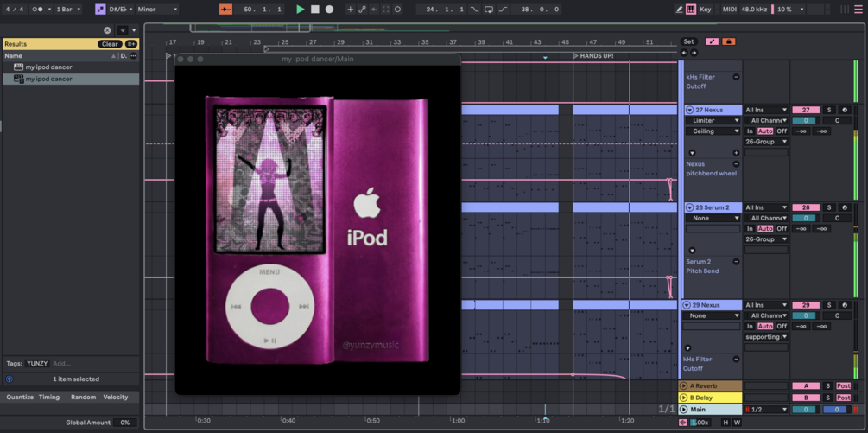This screenshot has height=433, width=868.
Task: Select the highlighted 'my ipod dancer' result
Action: pyautogui.click(x=70, y=80)
